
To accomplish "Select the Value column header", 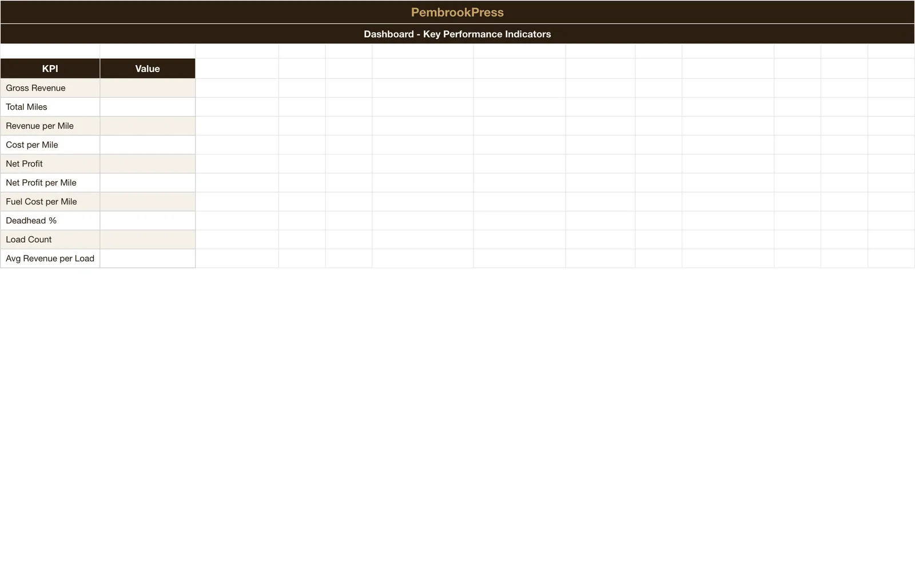I will tap(148, 69).
